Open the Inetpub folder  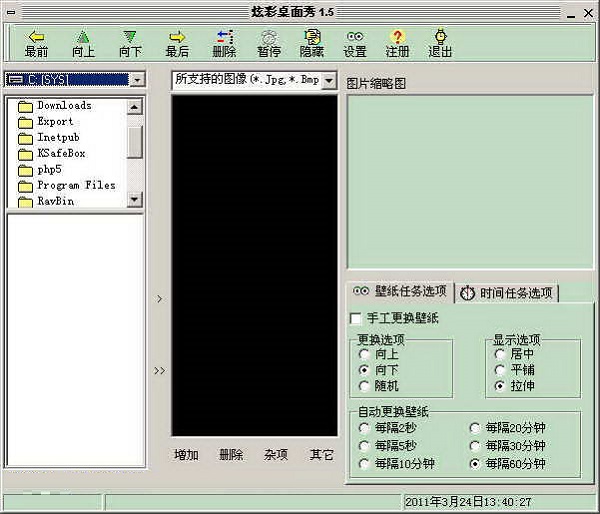(49, 138)
